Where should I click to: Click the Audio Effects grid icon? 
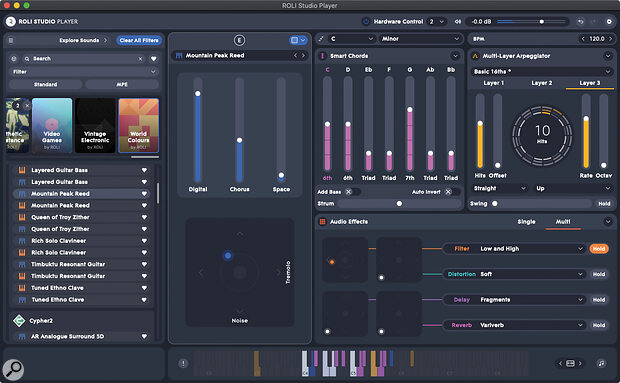(x=322, y=221)
